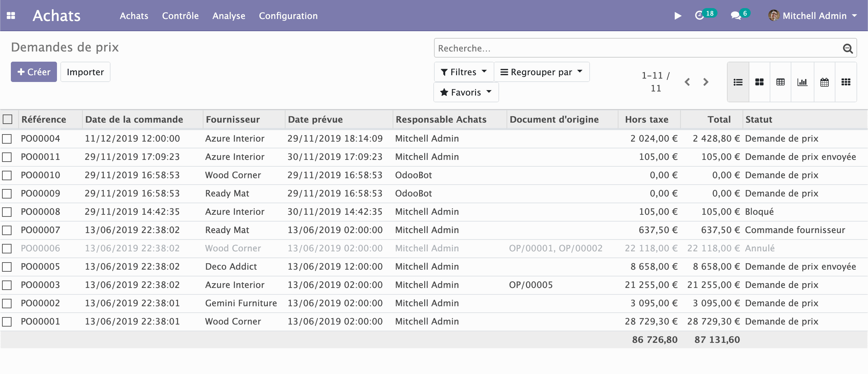868x374 pixels.
Task: Click the Importer button
Action: tap(85, 72)
